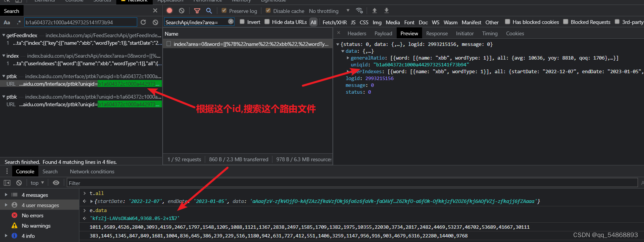Toggle match case Aa option
The height and width of the screenshot is (242, 644).
[7, 22]
